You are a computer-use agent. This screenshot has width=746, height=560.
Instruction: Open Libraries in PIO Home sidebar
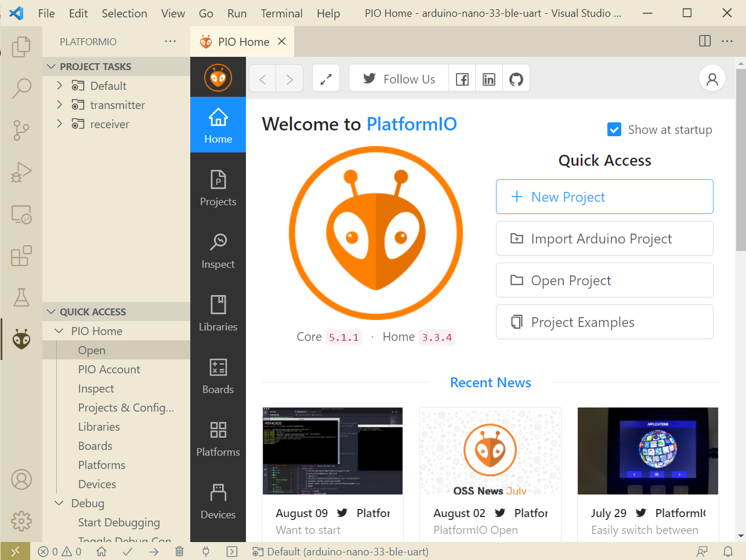[x=218, y=313]
